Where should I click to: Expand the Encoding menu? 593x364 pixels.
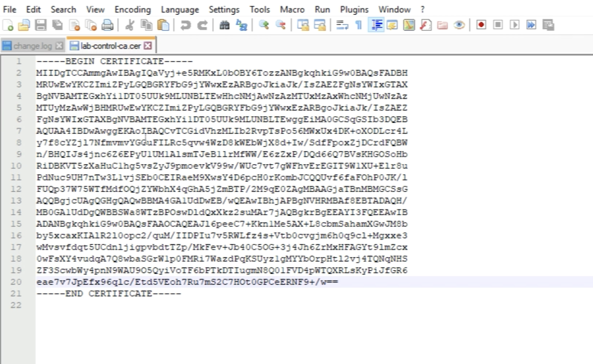[x=132, y=9]
